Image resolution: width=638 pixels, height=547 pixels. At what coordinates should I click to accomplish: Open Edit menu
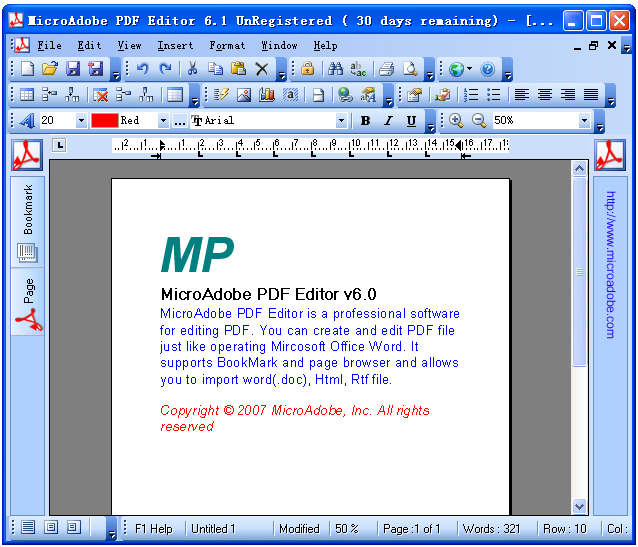coord(89,45)
